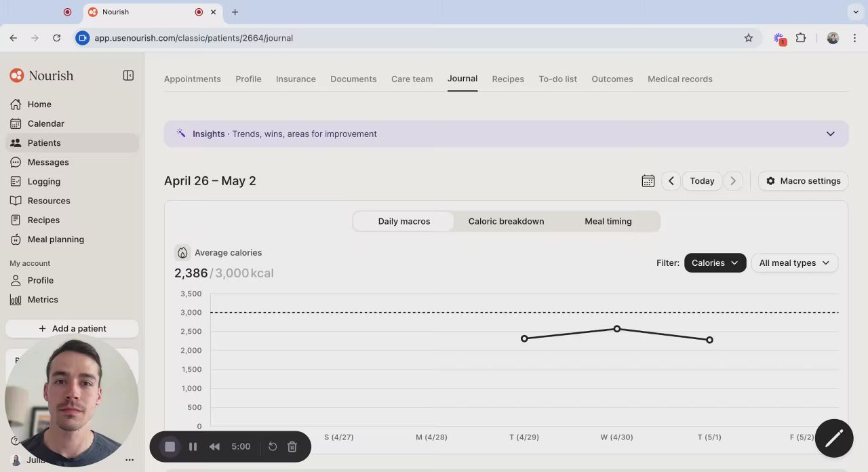Open Chrome three-dot menu

(855, 38)
